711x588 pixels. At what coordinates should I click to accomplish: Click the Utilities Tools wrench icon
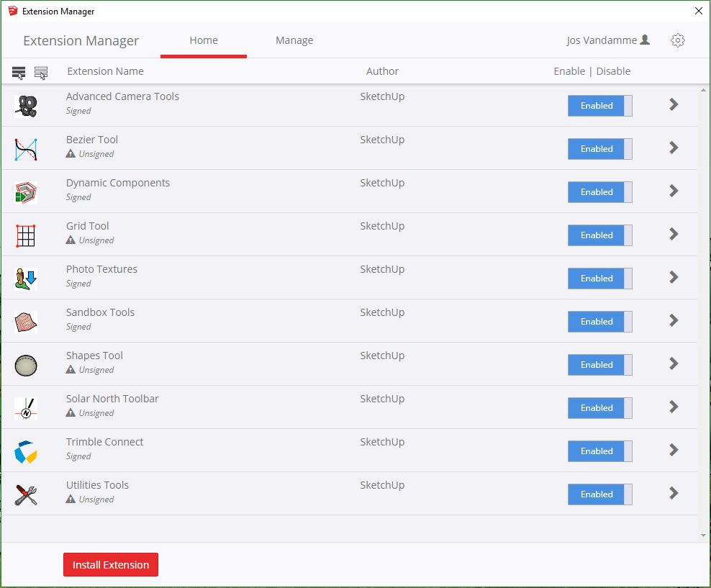click(26, 495)
